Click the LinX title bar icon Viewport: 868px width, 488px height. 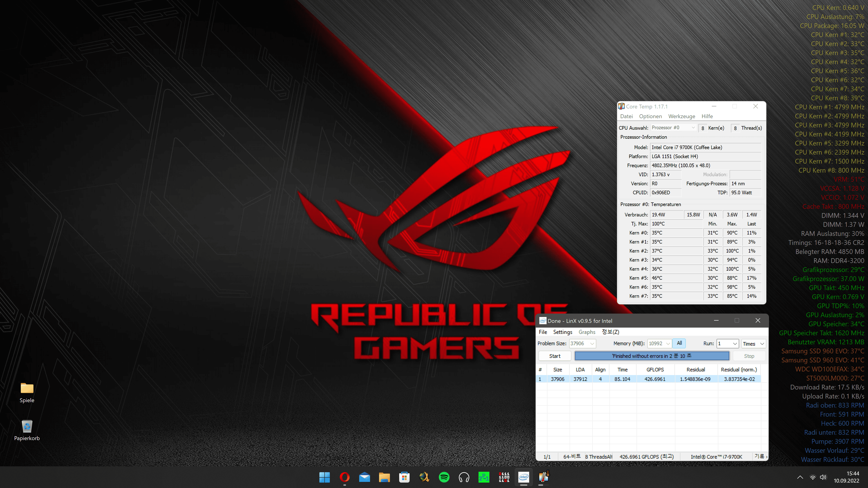point(542,321)
